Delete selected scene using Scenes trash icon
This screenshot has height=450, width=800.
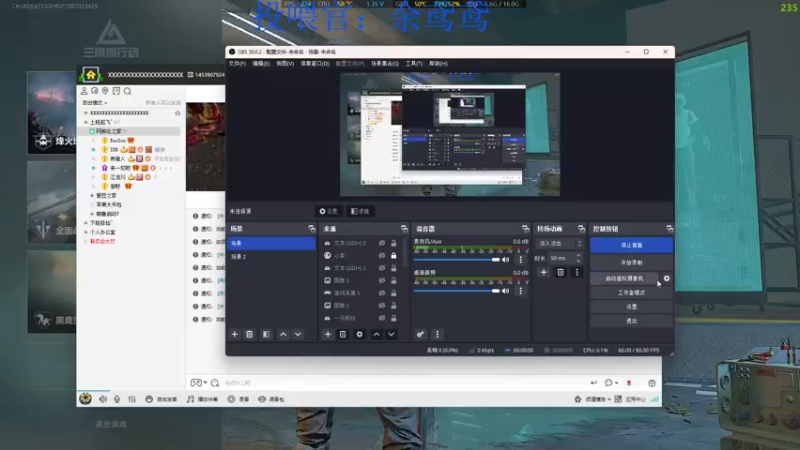[249, 334]
